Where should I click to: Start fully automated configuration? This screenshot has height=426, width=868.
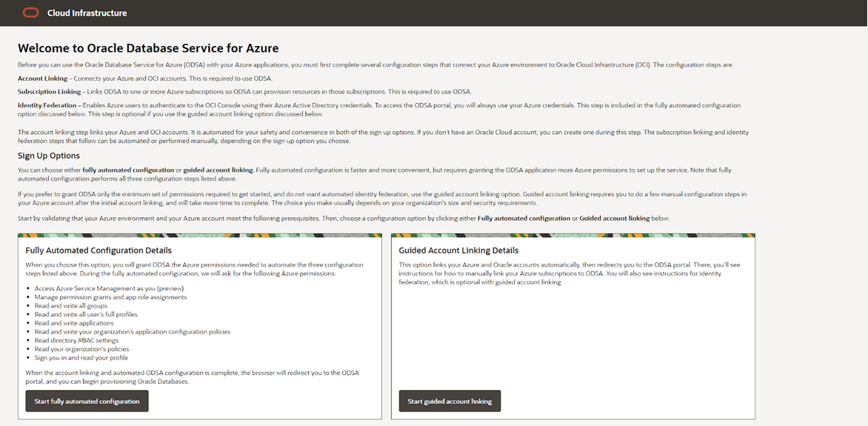point(87,401)
